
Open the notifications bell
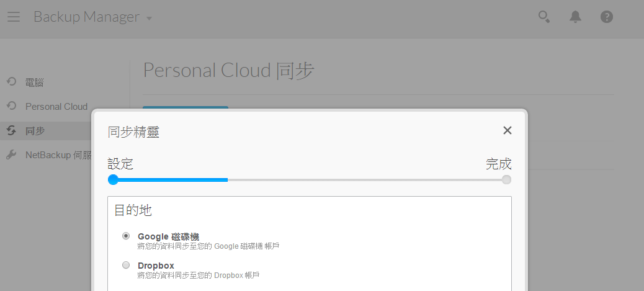(x=575, y=17)
